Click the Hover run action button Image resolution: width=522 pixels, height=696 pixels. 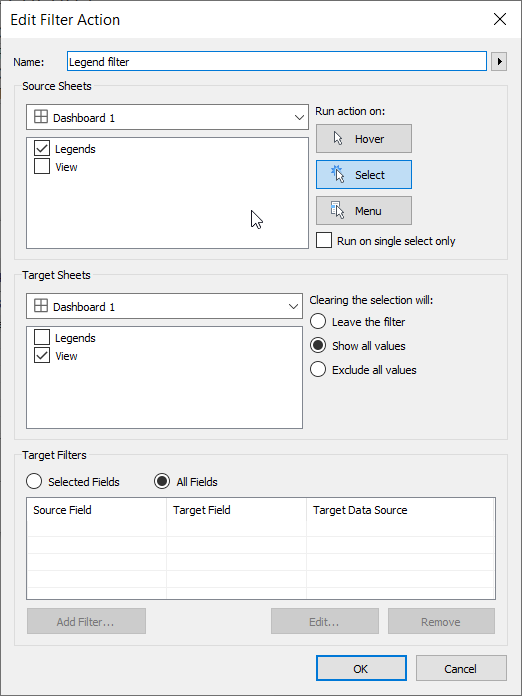[364, 138]
